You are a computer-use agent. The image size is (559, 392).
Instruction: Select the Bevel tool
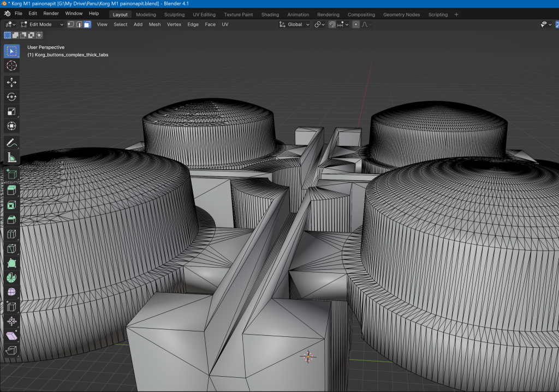click(x=11, y=219)
